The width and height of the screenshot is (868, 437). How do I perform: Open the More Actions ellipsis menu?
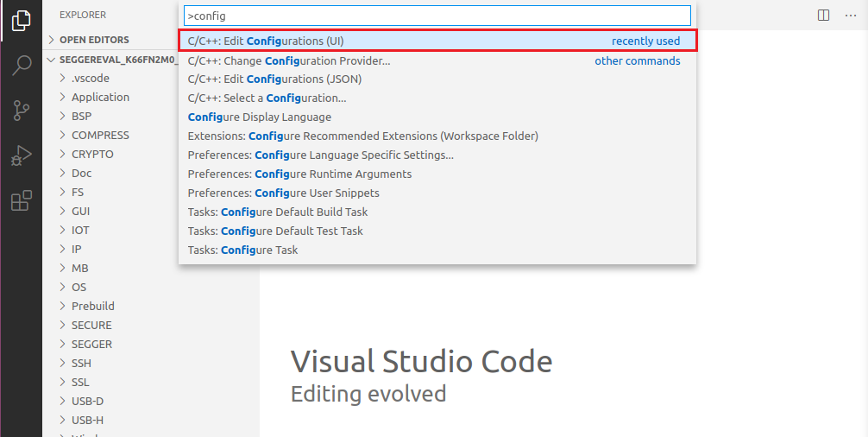coord(849,16)
